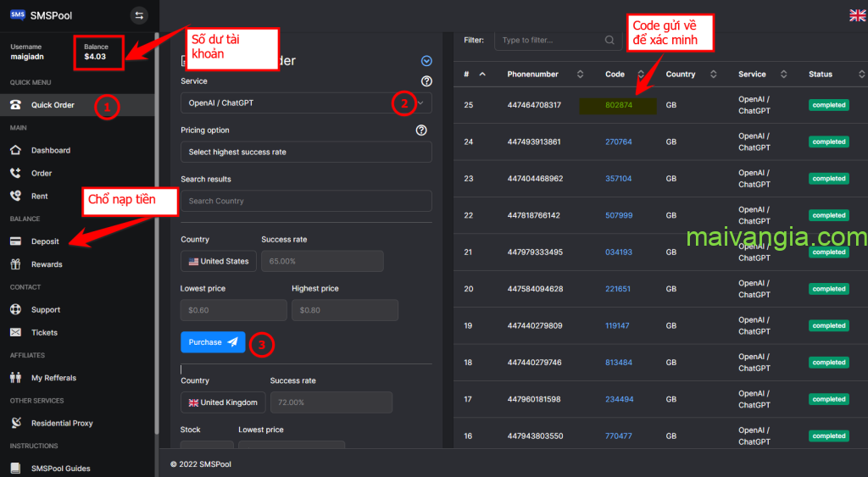Viewport: 868px width, 477px height.
Task: Sort by Status column arrows
Action: point(861,75)
